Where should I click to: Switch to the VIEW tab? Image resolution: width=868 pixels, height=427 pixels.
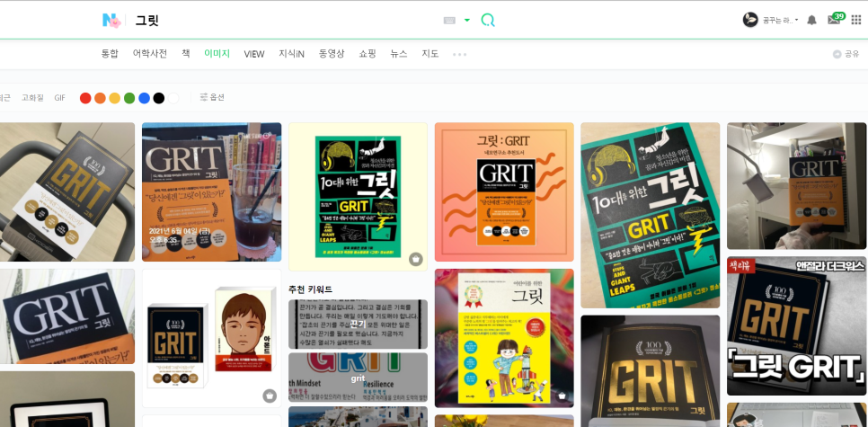tap(254, 54)
